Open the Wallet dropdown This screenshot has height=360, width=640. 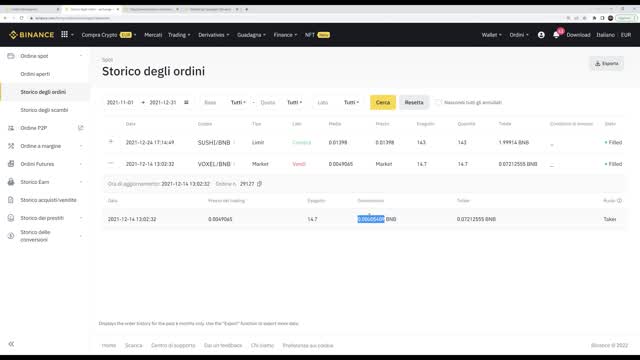point(491,35)
